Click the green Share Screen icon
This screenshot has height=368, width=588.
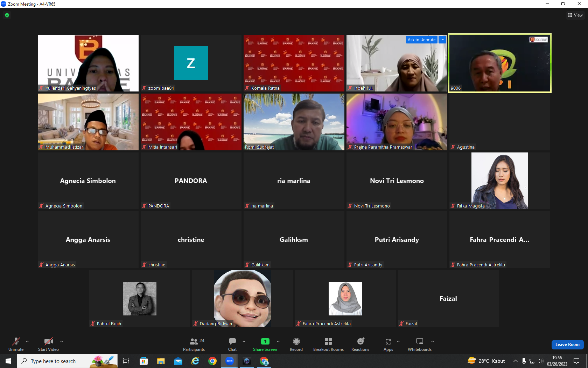point(265,341)
